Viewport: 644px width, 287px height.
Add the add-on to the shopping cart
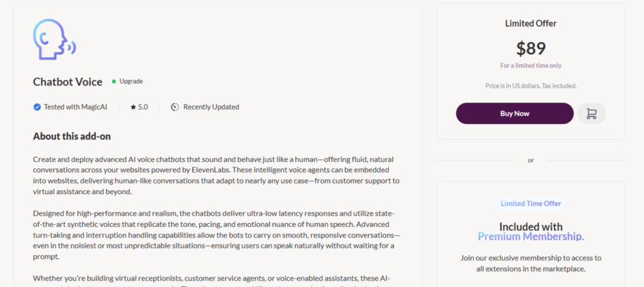591,114
